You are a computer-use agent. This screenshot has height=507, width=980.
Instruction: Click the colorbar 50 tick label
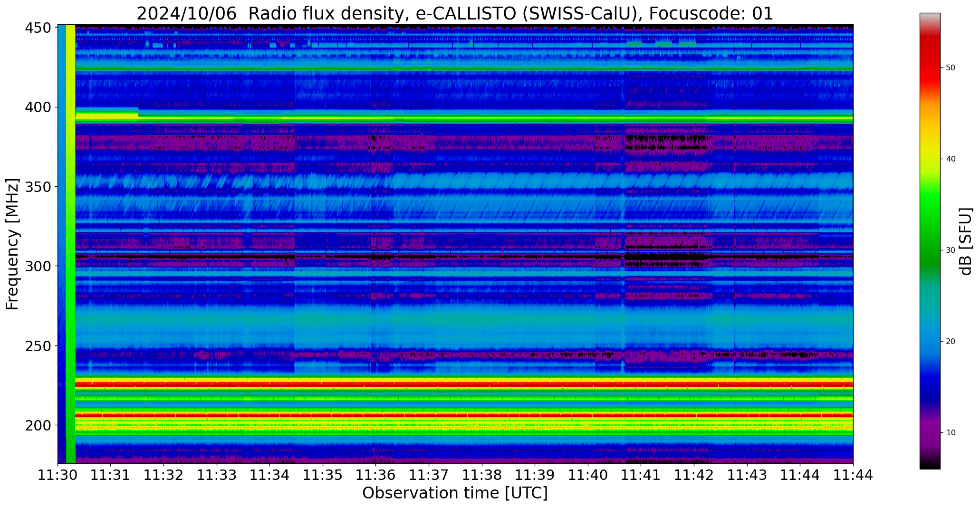click(951, 68)
